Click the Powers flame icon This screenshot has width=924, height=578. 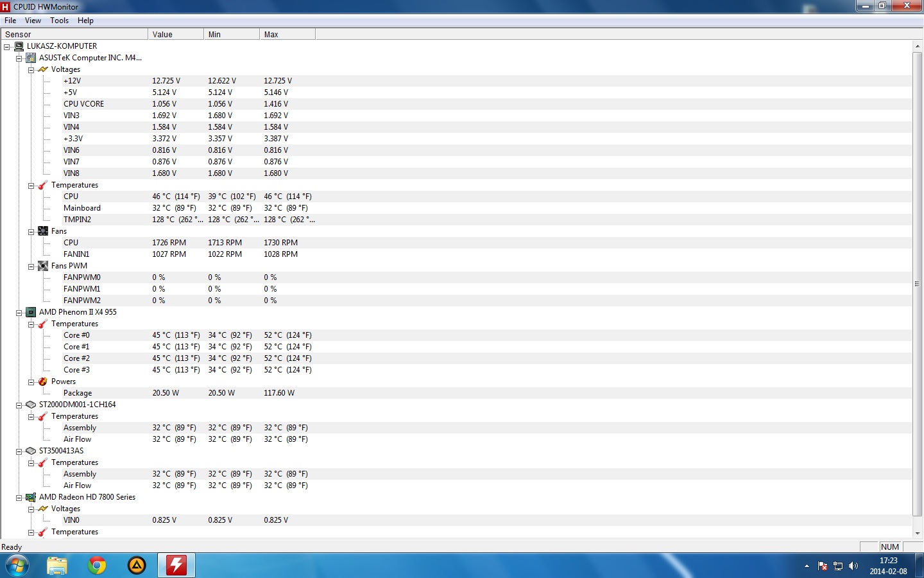point(43,381)
